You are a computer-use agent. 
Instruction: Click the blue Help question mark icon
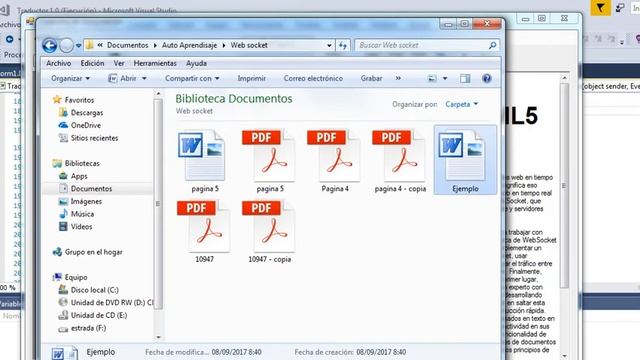point(487,78)
